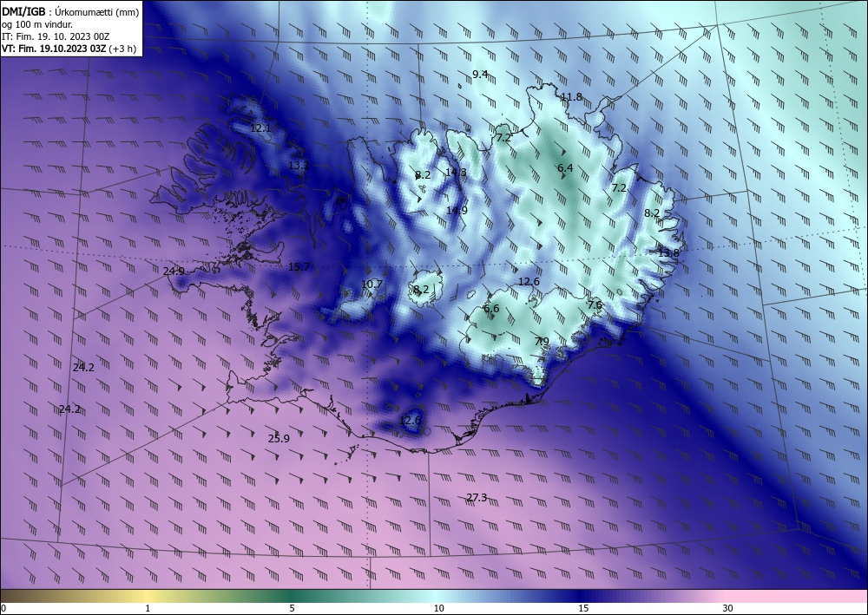The image size is (868, 615).
Task: Click the 14.9 value on the map
Action: [457, 210]
